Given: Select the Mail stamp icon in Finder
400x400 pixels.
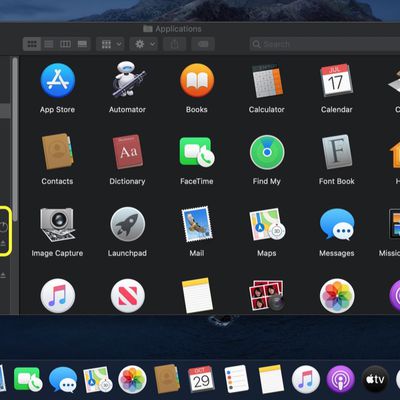Looking at the screenshot, I should (x=197, y=224).
